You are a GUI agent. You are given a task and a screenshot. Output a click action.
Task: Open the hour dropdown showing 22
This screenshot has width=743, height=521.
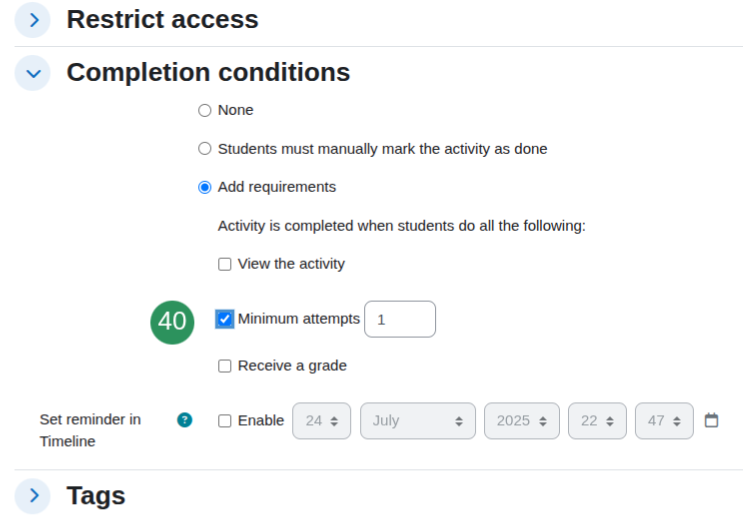coord(598,421)
